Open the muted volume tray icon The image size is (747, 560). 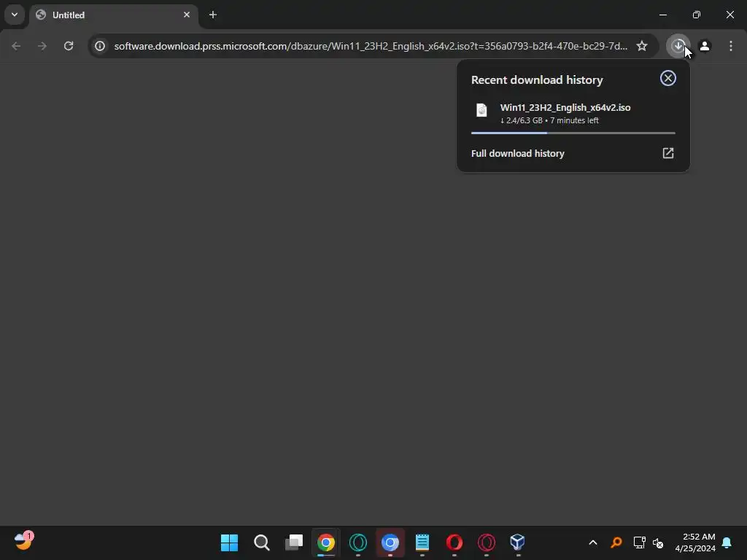pos(658,542)
